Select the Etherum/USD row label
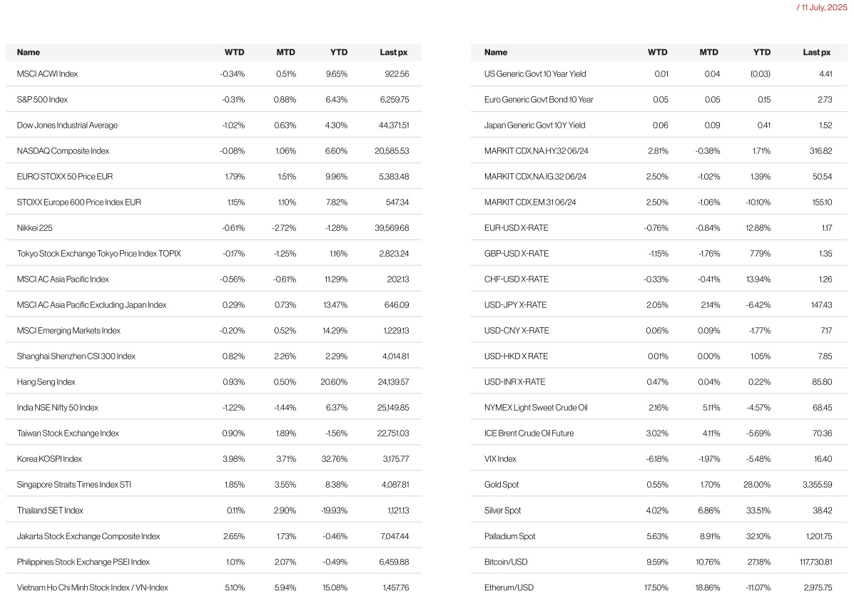This screenshot has height=616, width=854. pyautogui.click(x=509, y=587)
